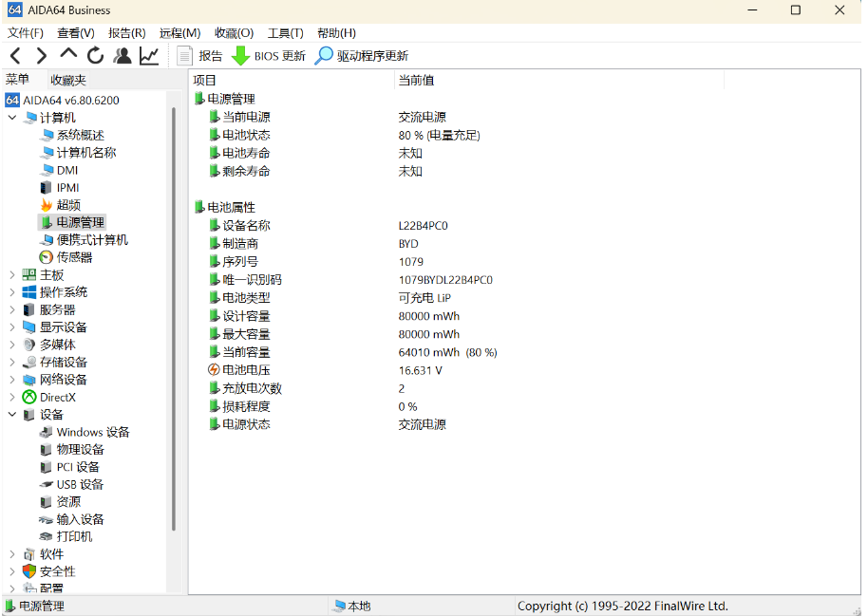Click the 设备名称 row value L22B4PC0
868x616 pixels.
pos(424,226)
